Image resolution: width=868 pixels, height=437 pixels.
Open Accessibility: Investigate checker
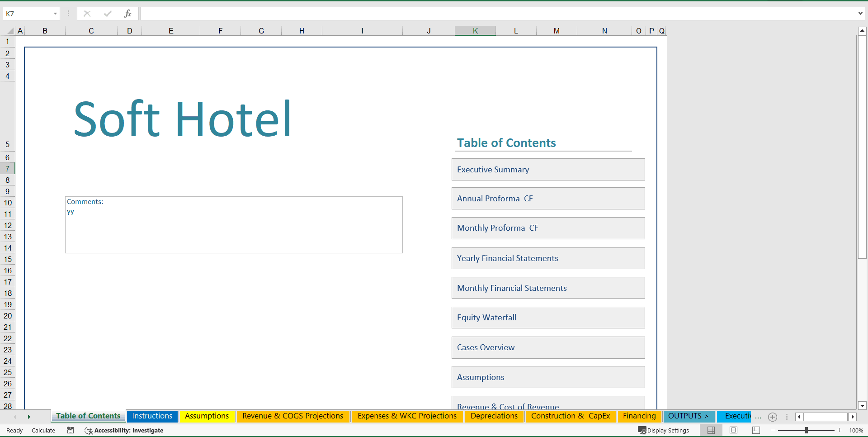tap(124, 430)
